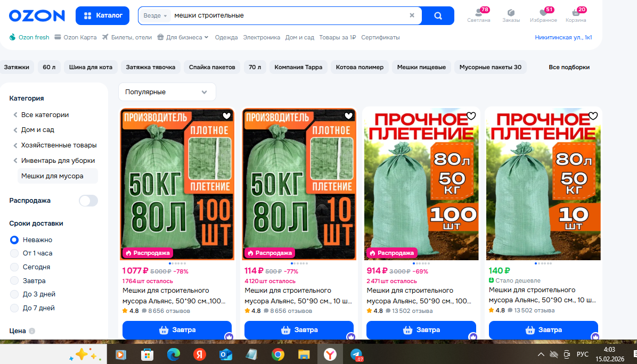Open the Корзина cart icon
The width and height of the screenshot is (637, 364).
tap(576, 15)
